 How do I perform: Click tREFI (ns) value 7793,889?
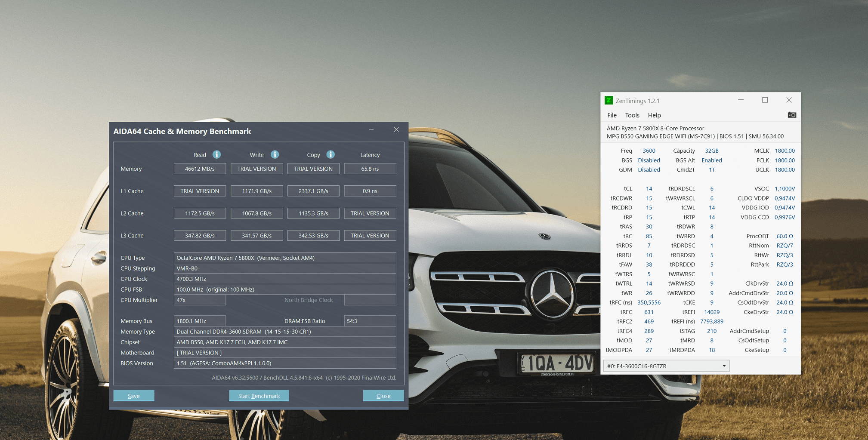712,321
